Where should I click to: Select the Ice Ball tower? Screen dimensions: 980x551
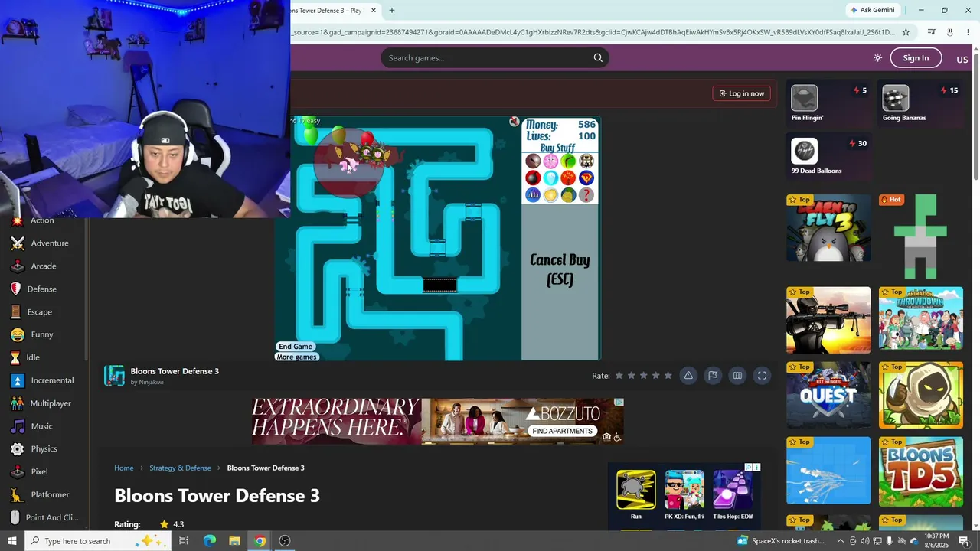[550, 178]
